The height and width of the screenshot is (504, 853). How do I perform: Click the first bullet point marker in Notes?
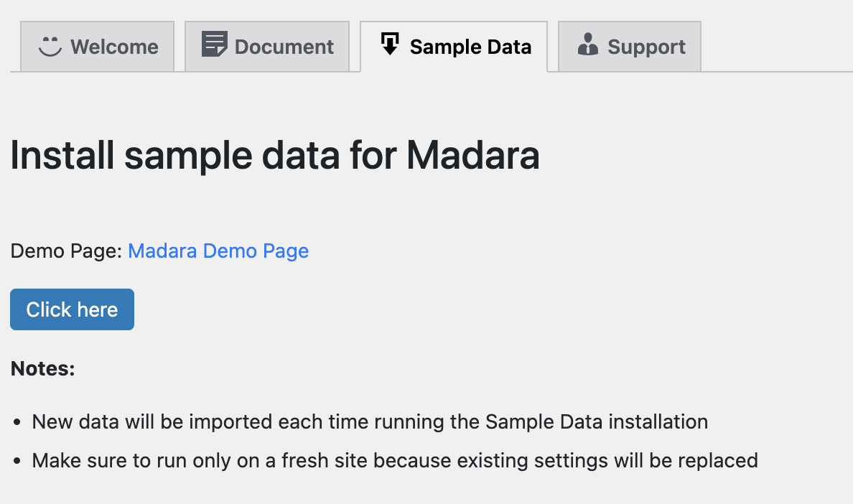tap(17, 423)
